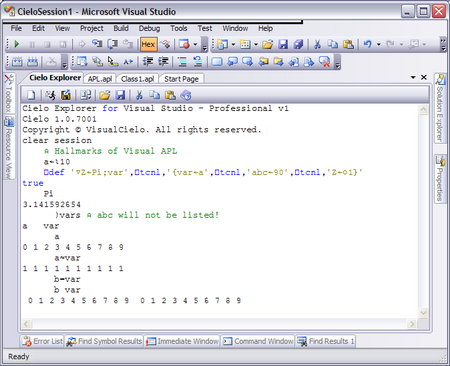Close the Cielo Explorer document tab
The width and height of the screenshot is (450, 366).
click(424, 77)
